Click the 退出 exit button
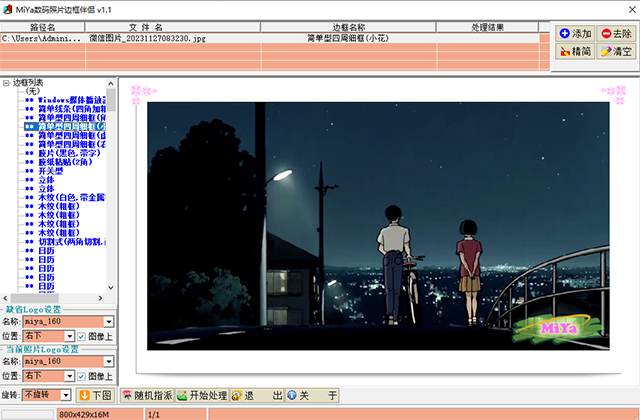 tap(257, 395)
